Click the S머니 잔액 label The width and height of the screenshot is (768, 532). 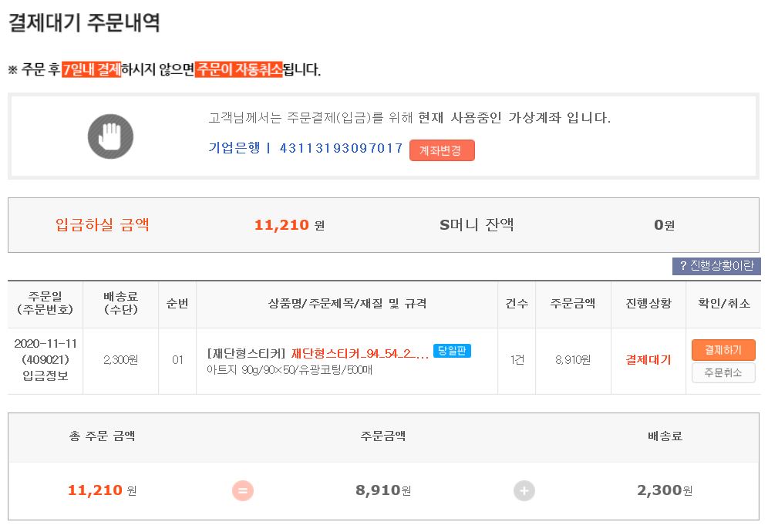(x=477, y=225)
